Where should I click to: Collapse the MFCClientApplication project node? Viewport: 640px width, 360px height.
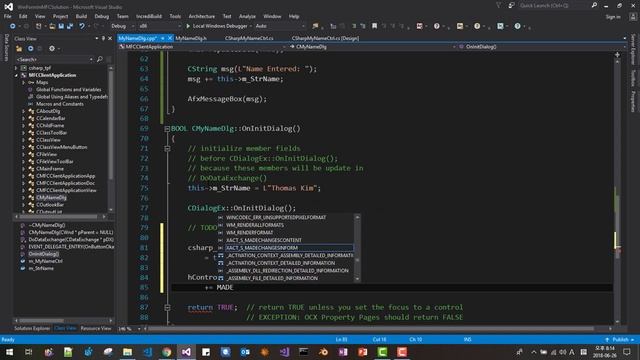[x=16, y=76]
